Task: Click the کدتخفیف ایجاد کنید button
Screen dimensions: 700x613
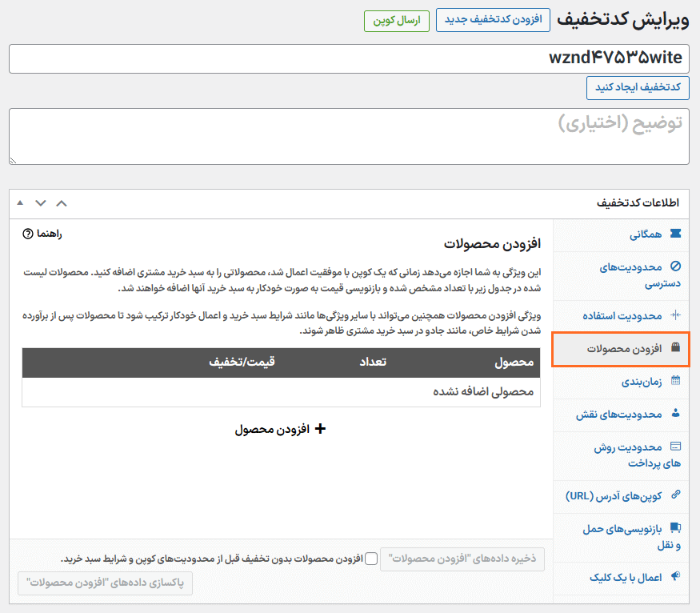Action: (638, 87)
